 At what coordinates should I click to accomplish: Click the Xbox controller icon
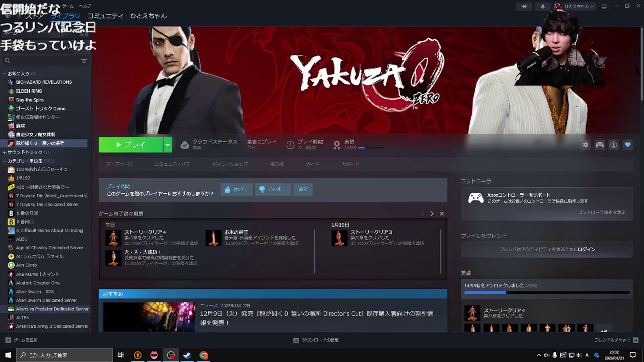476,198
